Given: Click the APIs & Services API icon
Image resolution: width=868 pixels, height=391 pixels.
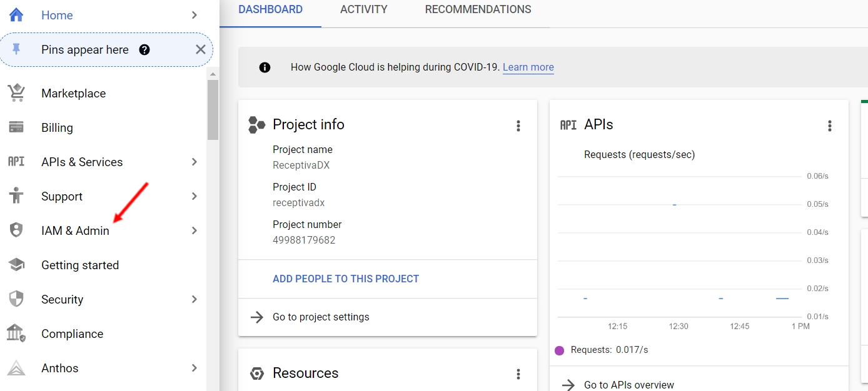Looking at the screenshot, I should click(16, 162).
